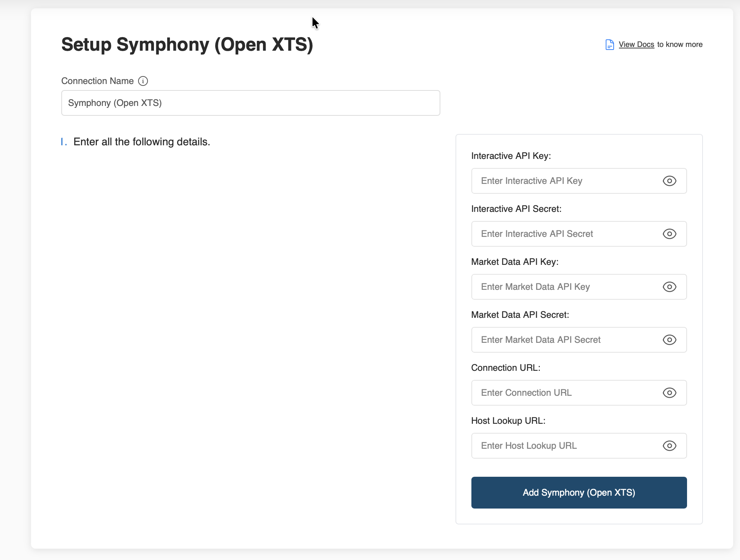Click the document icon beside View Docs
This screenshot has width=740, height=560.
coord(609,45)
